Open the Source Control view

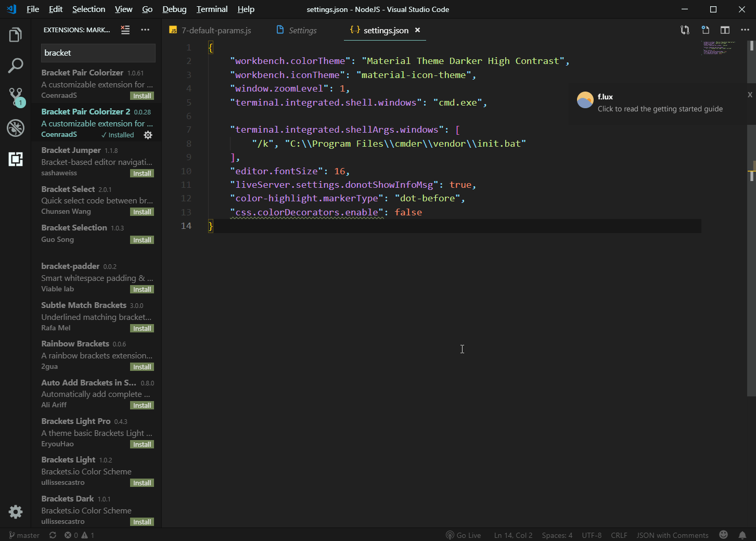click(x=16, y=97)
